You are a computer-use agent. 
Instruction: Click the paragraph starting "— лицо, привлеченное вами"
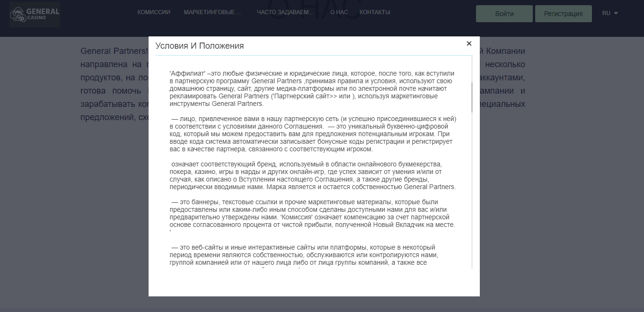point(313,134)
